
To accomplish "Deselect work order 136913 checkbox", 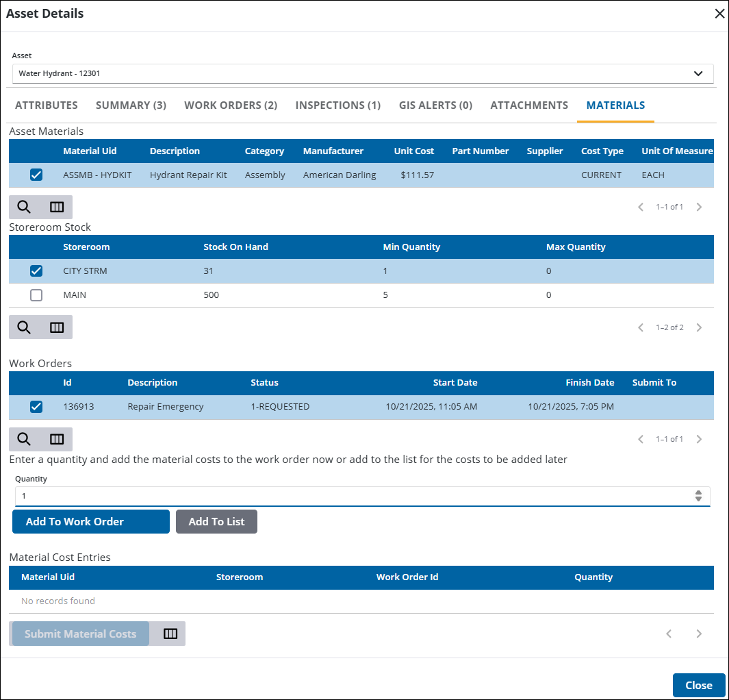I will click(x=36, y=407).
